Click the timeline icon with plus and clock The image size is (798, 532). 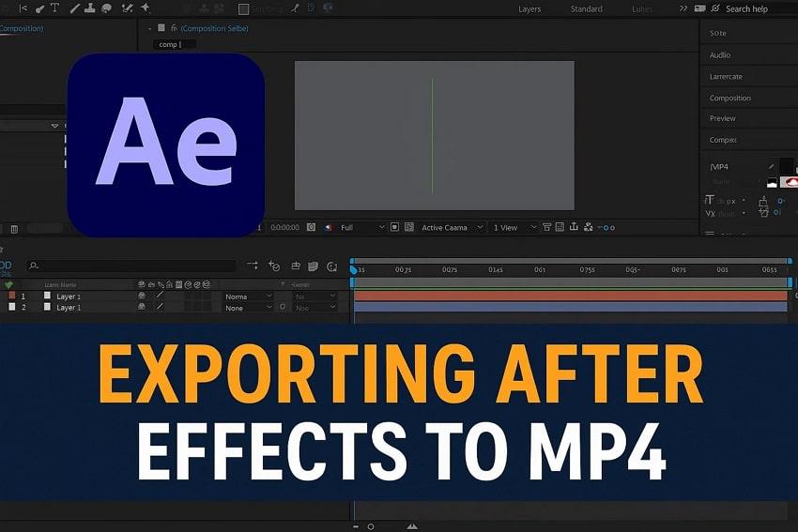coord(274,266)
